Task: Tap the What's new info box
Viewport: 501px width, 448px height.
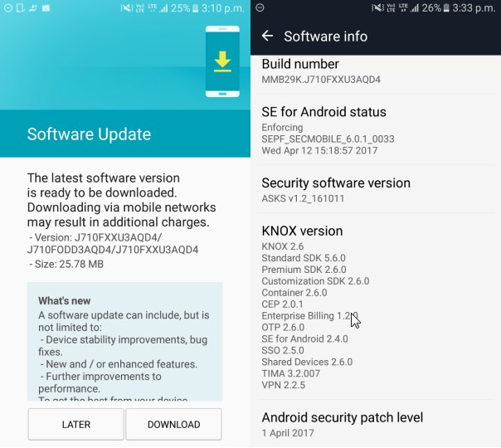Action: click(x=124, y=342)
